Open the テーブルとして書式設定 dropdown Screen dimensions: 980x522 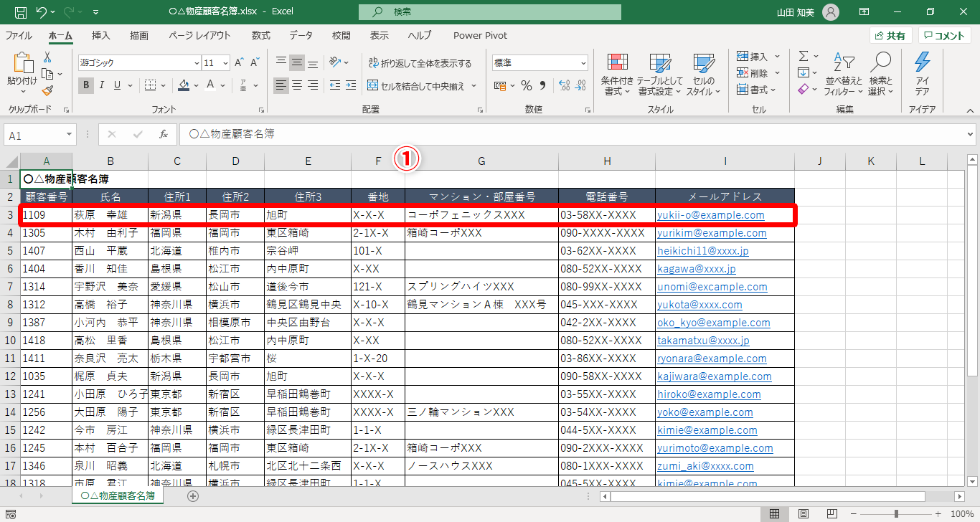tap(659, 74)
